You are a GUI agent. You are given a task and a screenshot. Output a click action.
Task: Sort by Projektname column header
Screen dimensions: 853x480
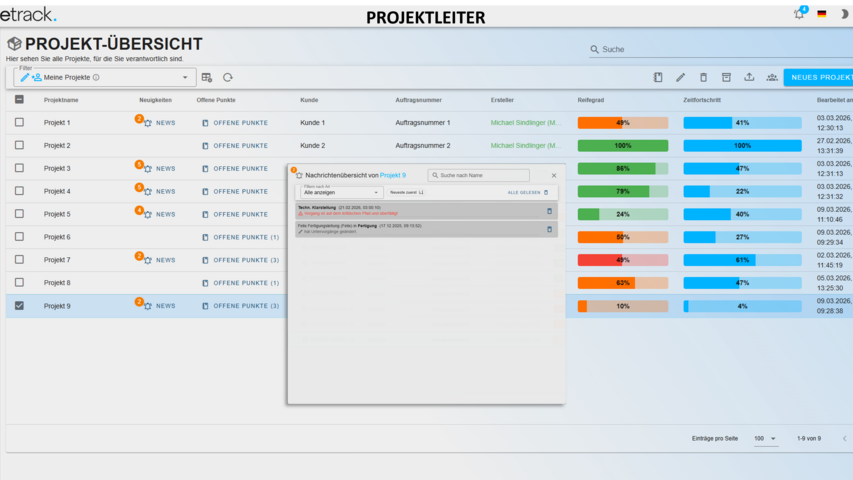[61, 100]
